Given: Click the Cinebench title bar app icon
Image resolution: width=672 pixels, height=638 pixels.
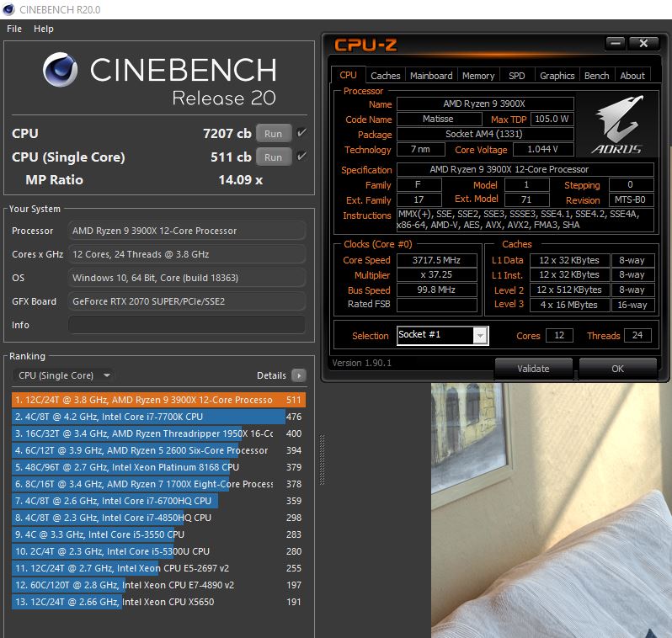Looking at the screenshot, I should [8, 9].
